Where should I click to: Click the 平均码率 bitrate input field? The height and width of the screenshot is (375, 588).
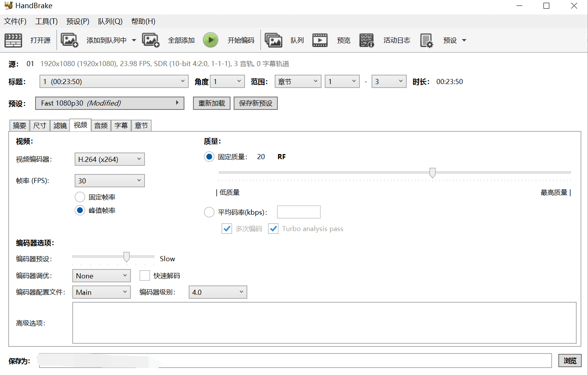coord(299,212)
